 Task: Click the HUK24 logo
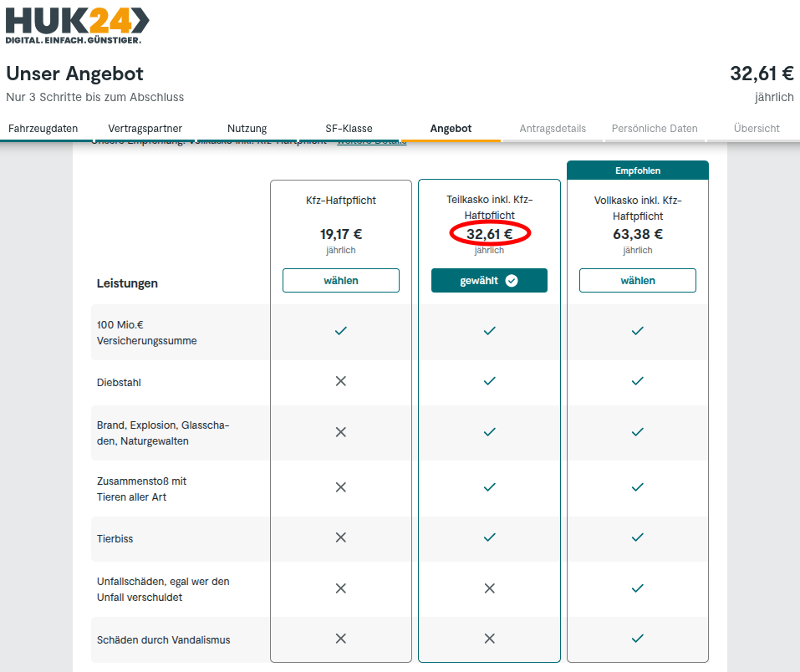click(78, 25)
